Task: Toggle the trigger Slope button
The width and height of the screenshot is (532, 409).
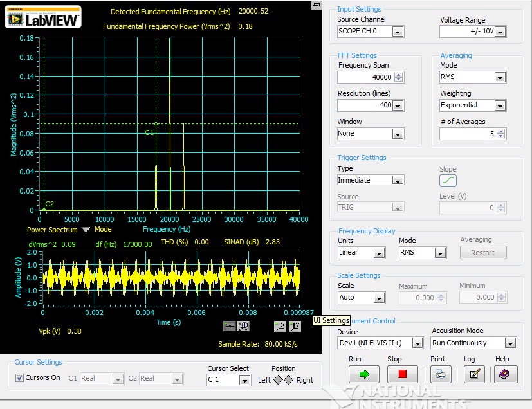Action: point(448,181)
